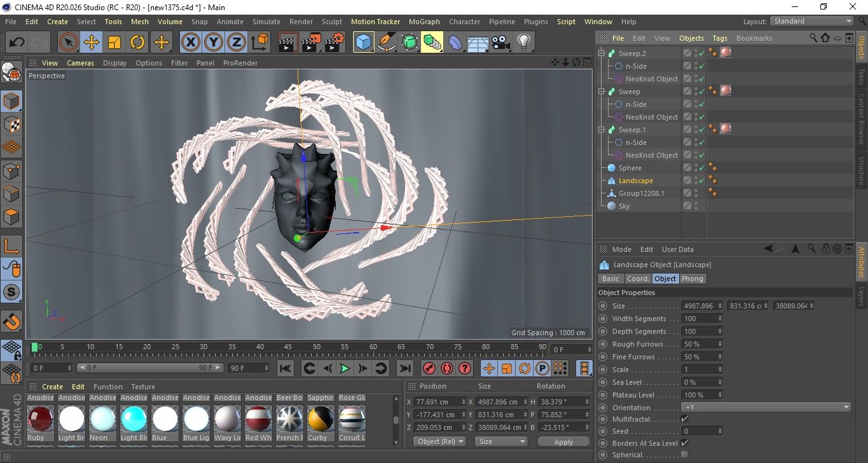Click the Enable Snap S icon
Image resolution: width=868 pixels, height=463 pixels.
point(12,292)
